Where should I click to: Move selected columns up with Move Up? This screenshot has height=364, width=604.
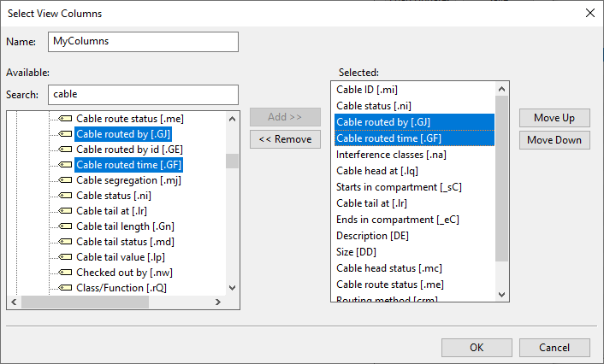[554, 118]
